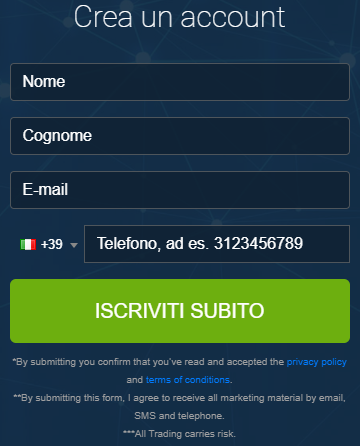Activate the Telefono number input
Image resolution: width=360 pixels, height=446 pixels.
217,244
